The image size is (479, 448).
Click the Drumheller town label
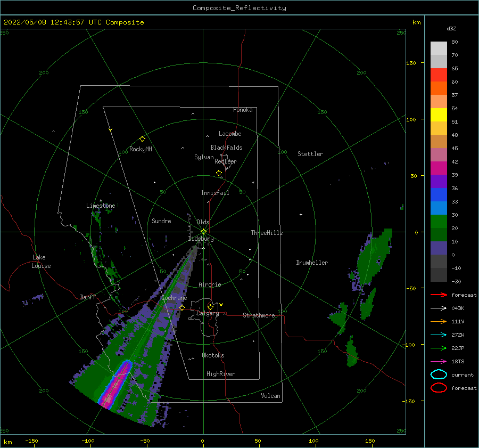312,263
